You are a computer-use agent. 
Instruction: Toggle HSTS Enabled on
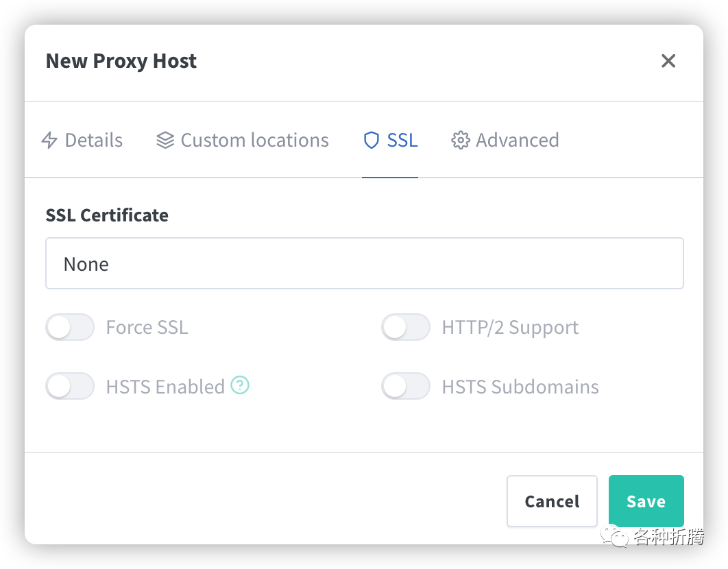pyautogui.click(x=70, y=386)
